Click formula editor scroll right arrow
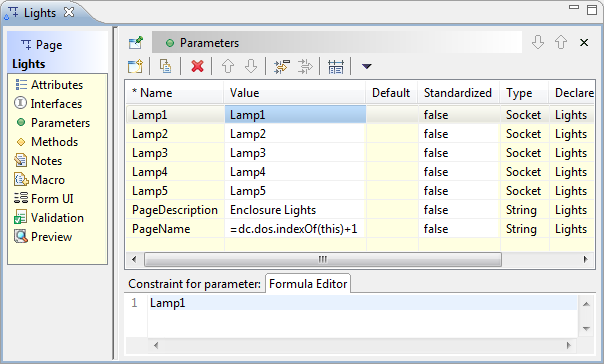Viewport: 604px width, 364px height. click(569, 346)
